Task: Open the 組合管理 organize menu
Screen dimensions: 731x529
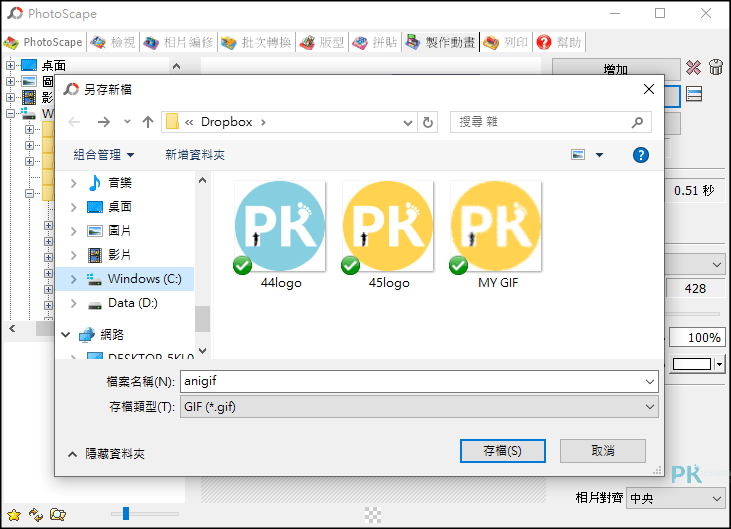Action: 103,155
